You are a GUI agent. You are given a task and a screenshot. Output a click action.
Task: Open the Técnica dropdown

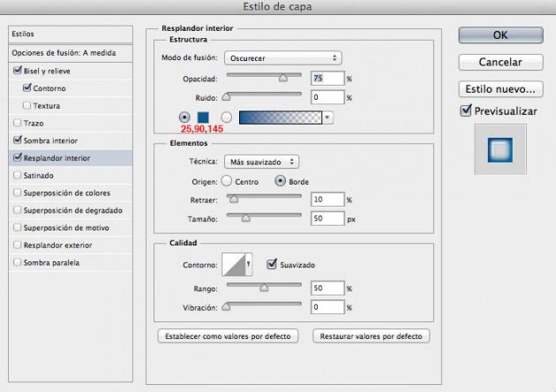[262, 162]
